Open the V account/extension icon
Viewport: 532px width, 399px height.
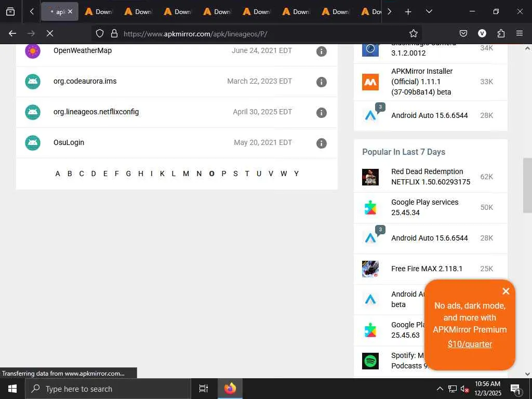[x=482, y=33]
